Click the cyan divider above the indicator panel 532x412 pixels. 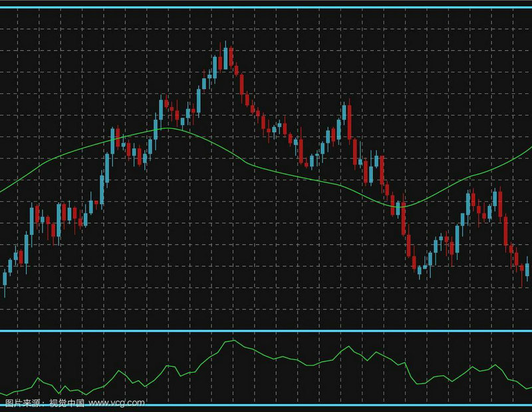point(266,330)
